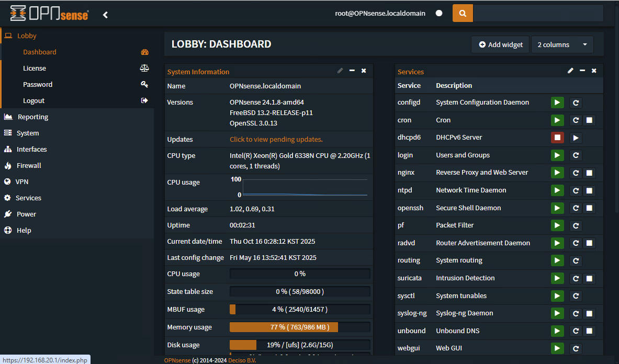This screenshot has width=619, height=364.
Task: Stop the unbound DNS service
Action: click(x=589, y=331)
